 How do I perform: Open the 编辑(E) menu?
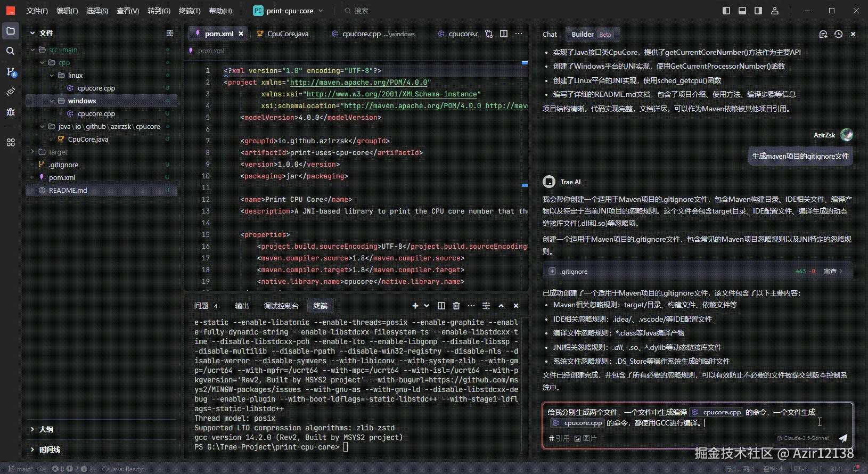67,11
